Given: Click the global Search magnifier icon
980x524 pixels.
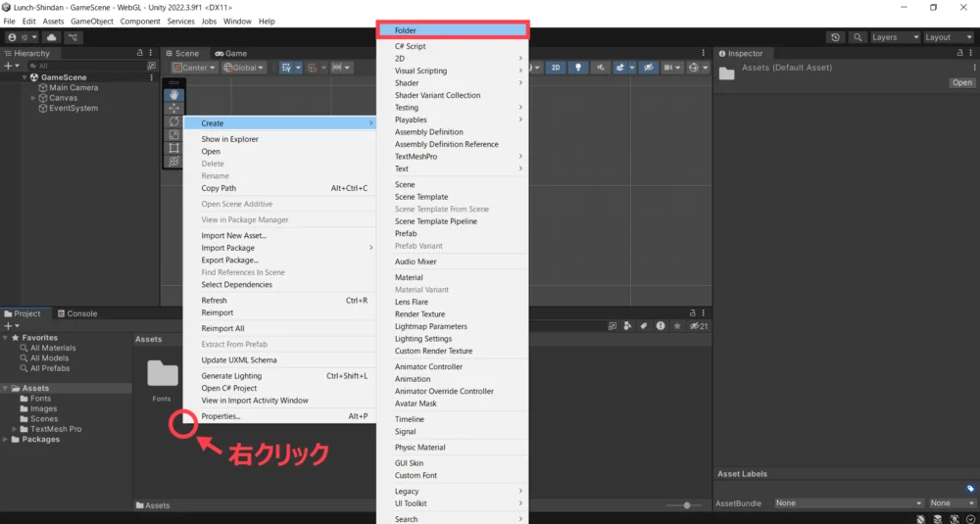Looking at the screenshot, I should click(857, 37).
